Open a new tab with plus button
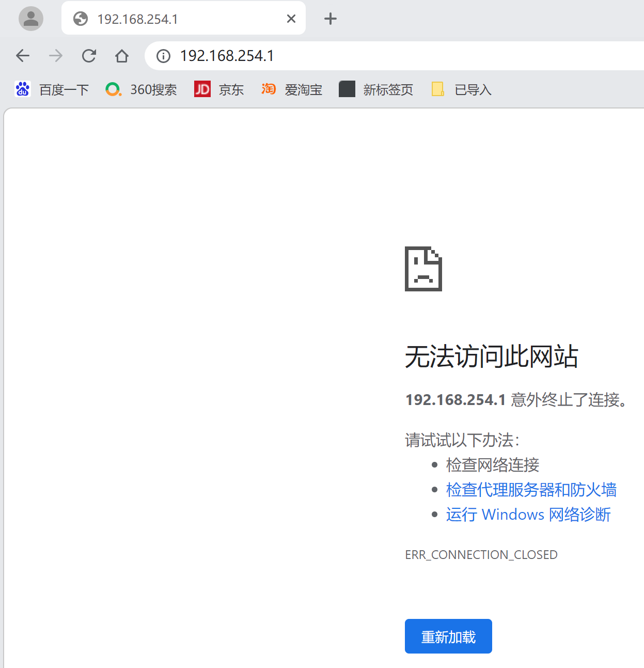Screen dimensions: 644x668 coord(330,19)
